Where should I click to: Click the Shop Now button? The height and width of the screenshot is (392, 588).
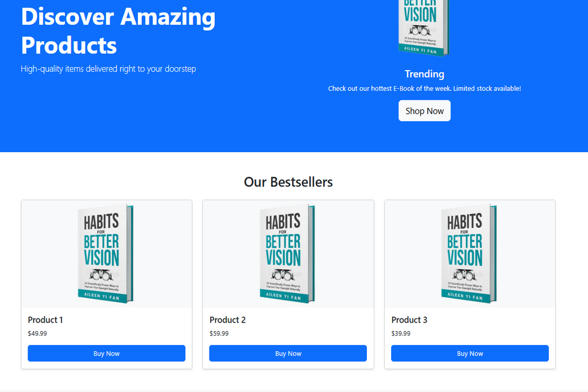(424, 111)
